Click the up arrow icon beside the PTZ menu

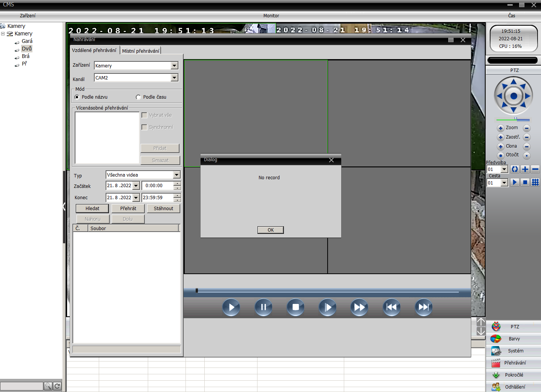point(481,322)
